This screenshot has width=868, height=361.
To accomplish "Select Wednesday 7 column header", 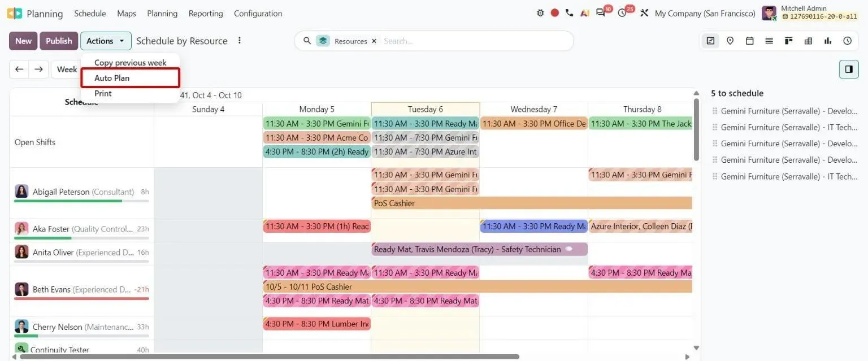I will (533, 109).
